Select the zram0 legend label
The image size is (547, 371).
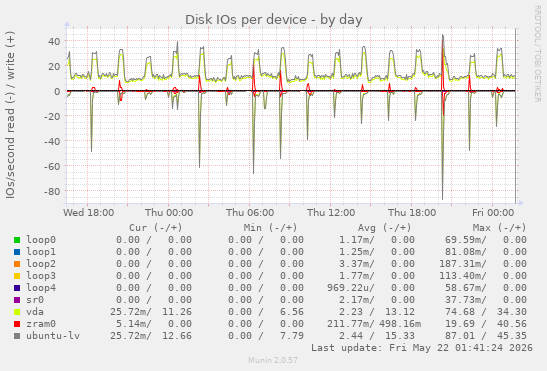[x=41, y=324]
